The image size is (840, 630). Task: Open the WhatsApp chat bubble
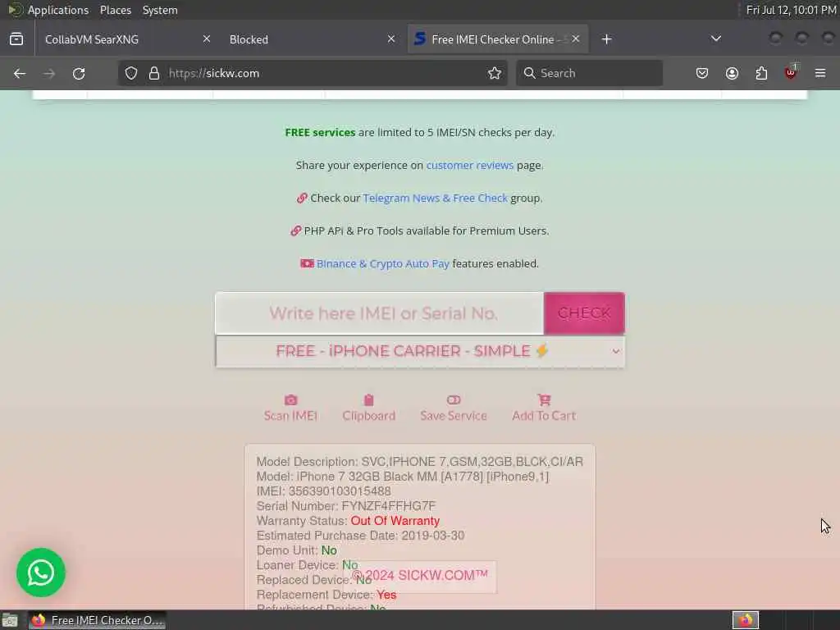tap(41, 573)
